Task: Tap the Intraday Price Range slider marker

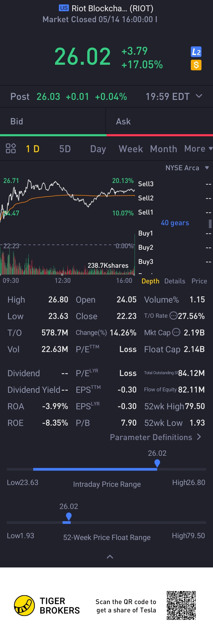Action: 157,463
